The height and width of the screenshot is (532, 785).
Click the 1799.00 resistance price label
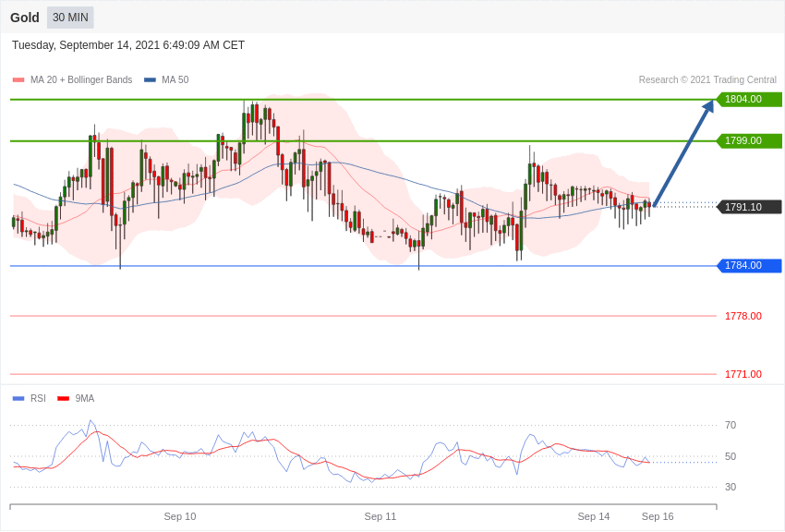pos(749,140)
